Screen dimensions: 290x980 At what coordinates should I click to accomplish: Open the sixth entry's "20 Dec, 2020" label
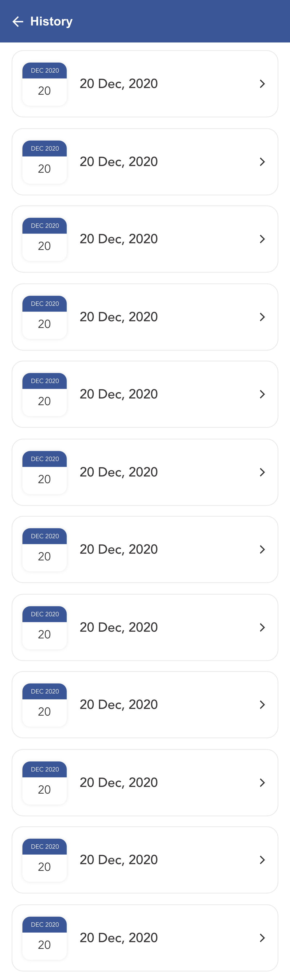[x=119, y=472]
